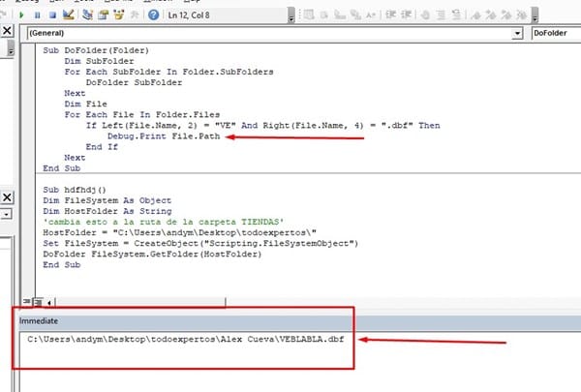Open the (General) object dropdown arrow

pos(517,33)
